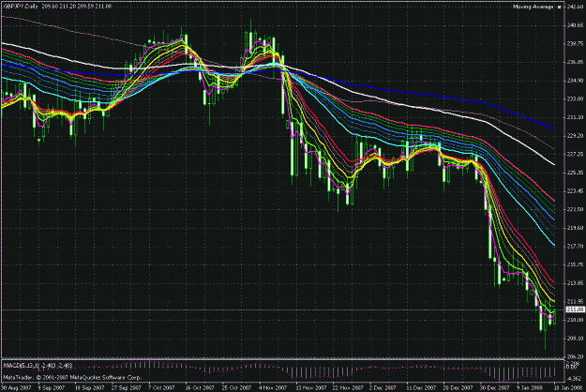The width and height of the screenshot is (586, 392).
Task: Click the 25 Oct 2007 date label
Action: 236,387
